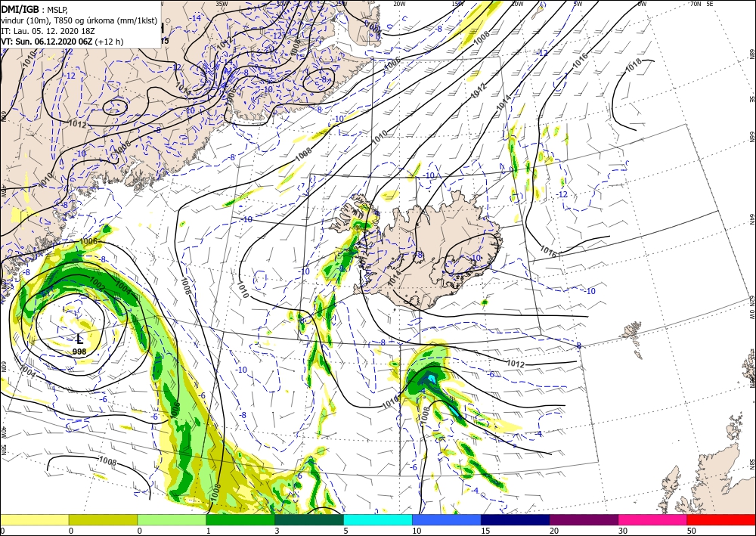
Task: Click the '1002' isobar label near the low
Action: click(x=98, y=284)
